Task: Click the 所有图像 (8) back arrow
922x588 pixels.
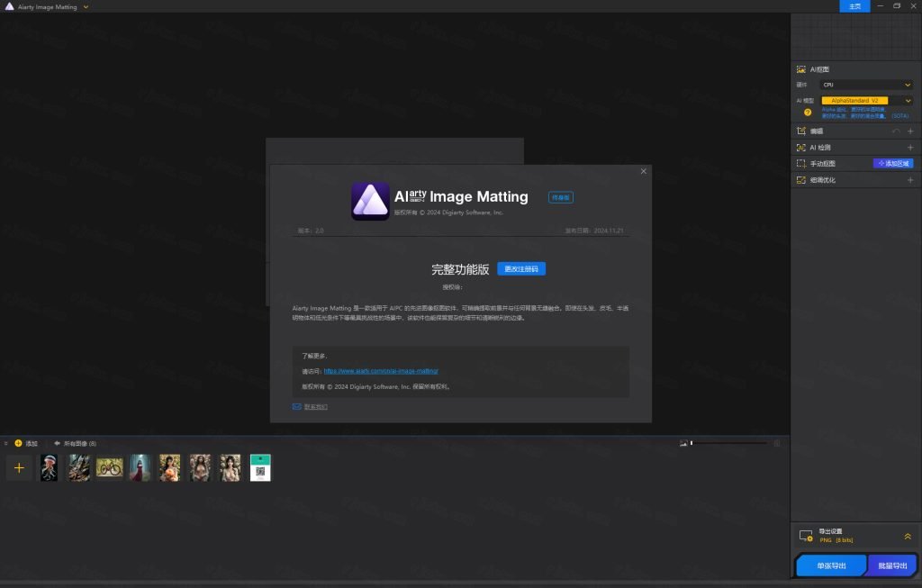Action: (x=57, y=443)
